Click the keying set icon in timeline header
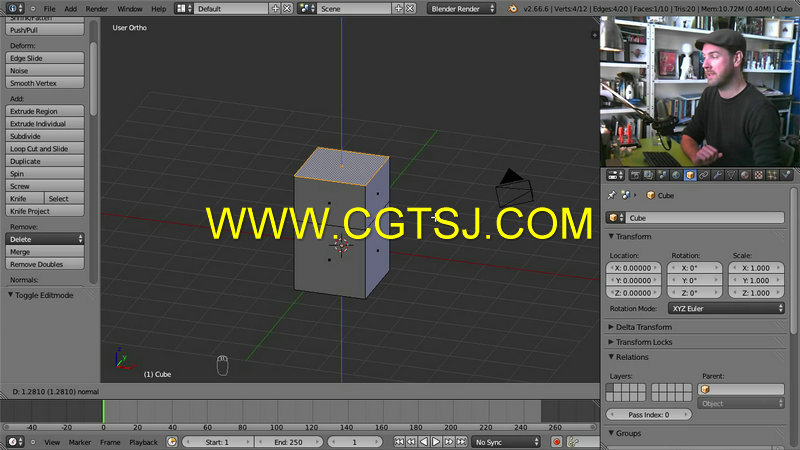Image resolution: width=800 pixels, height=450 pixels. 573,442
